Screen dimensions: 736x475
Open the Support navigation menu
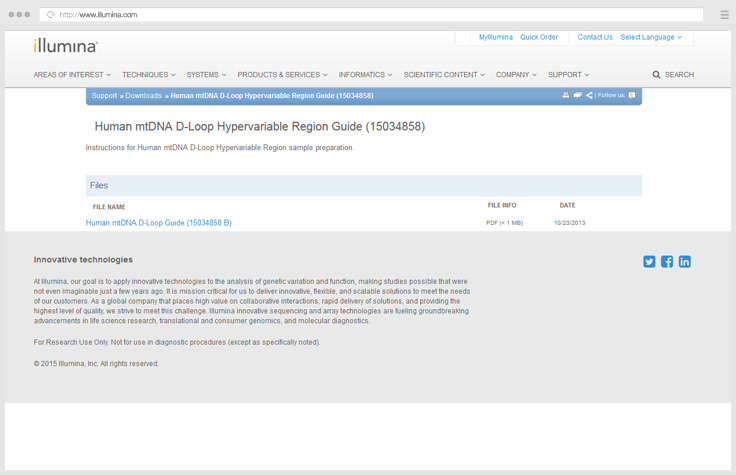coord(568,75)
